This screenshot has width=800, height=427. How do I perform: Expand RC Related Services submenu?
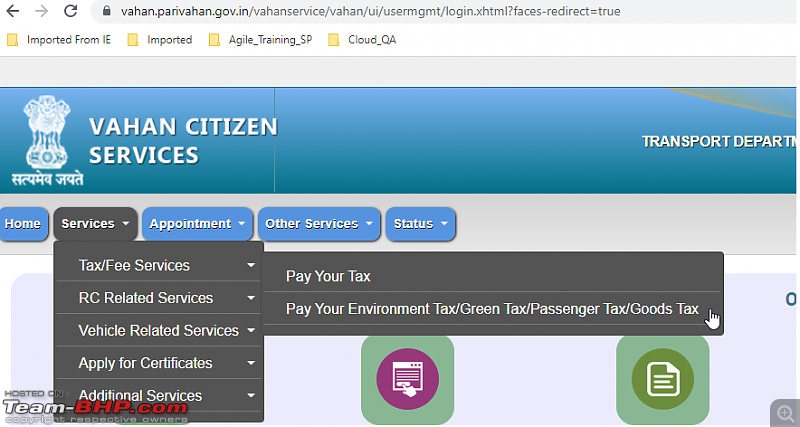click(159, 298)
